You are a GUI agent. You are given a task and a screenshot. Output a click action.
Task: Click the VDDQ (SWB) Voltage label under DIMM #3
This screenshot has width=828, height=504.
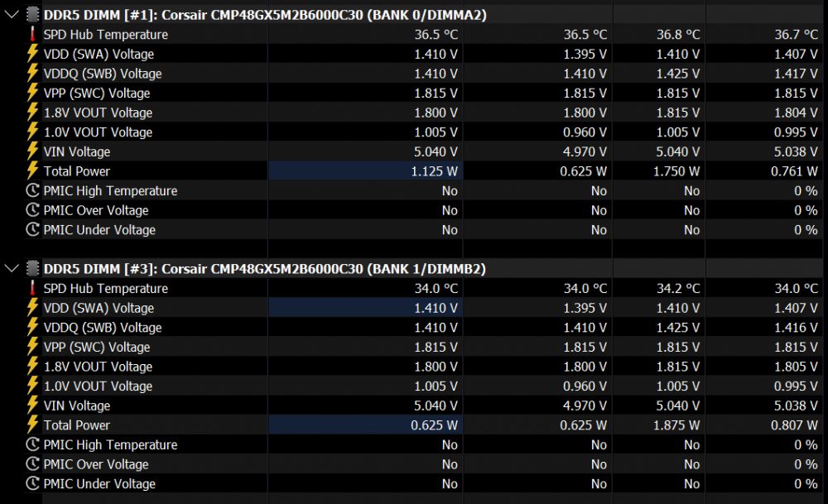tap(103, 327)
